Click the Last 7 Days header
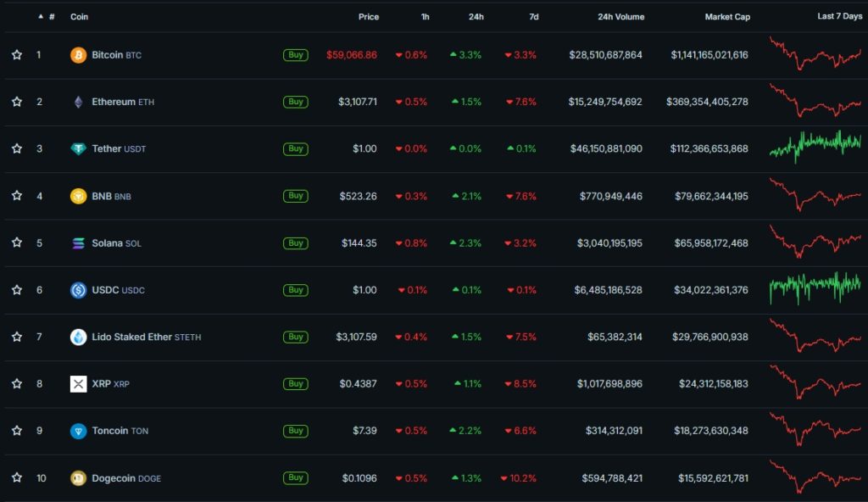The width and height of the screenshot is (868, 502). click(840, 15)
